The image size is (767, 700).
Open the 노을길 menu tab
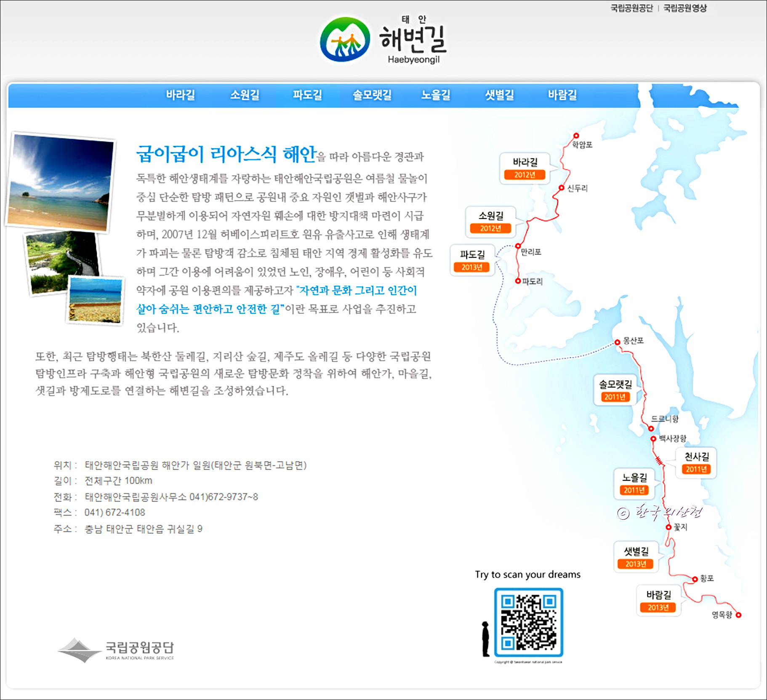(x=436, y=95)
